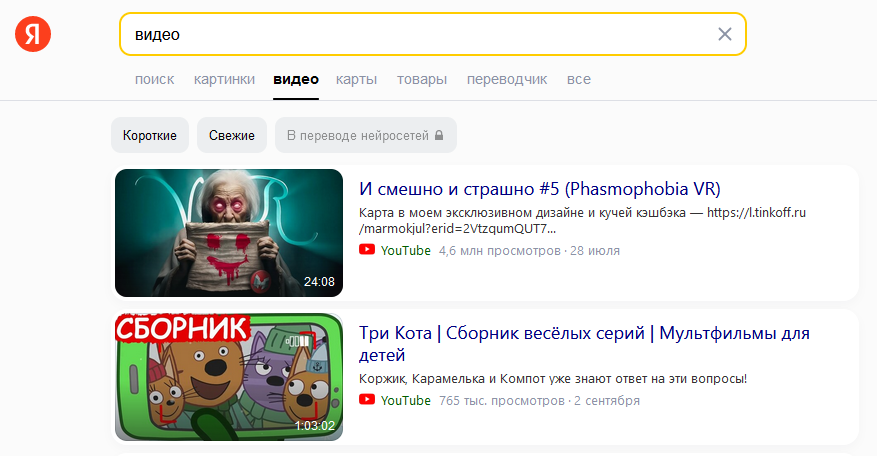The width and height of the screenshot is (877, 456).
Task: Click the lock icon on neural translation filter
Action: pos(439,135)
